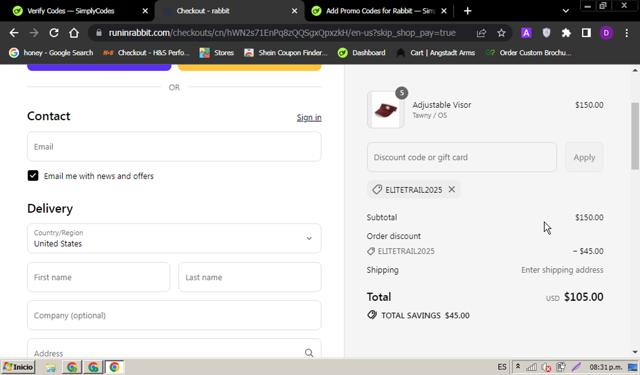Open the D profile avatar
The height and width of the screenshot is (375, 640).
click(x=606, y=33)
